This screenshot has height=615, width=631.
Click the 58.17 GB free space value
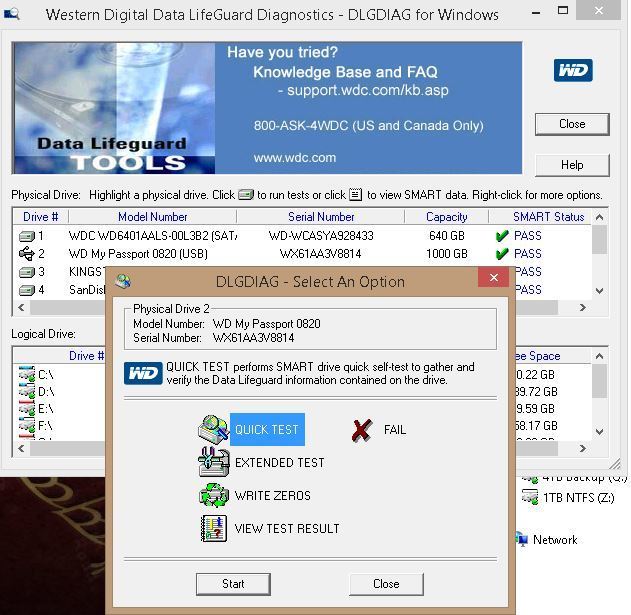[x=536, y=425]
